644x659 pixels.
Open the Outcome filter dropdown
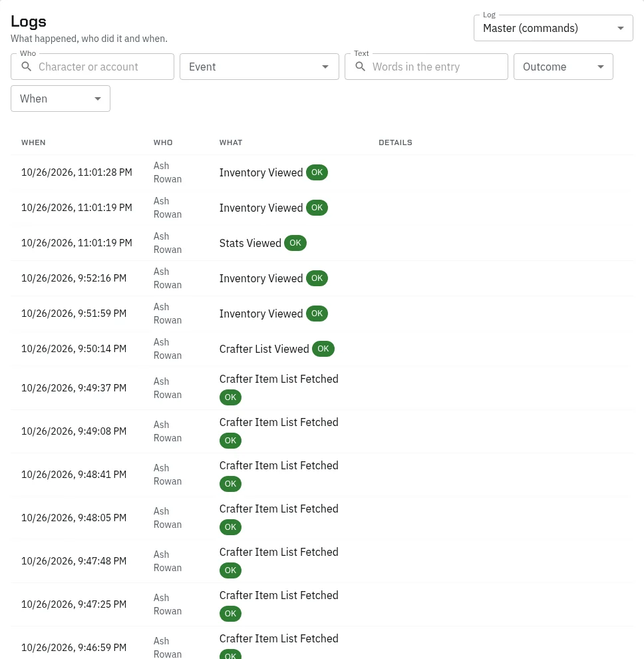tap(563, 67)
